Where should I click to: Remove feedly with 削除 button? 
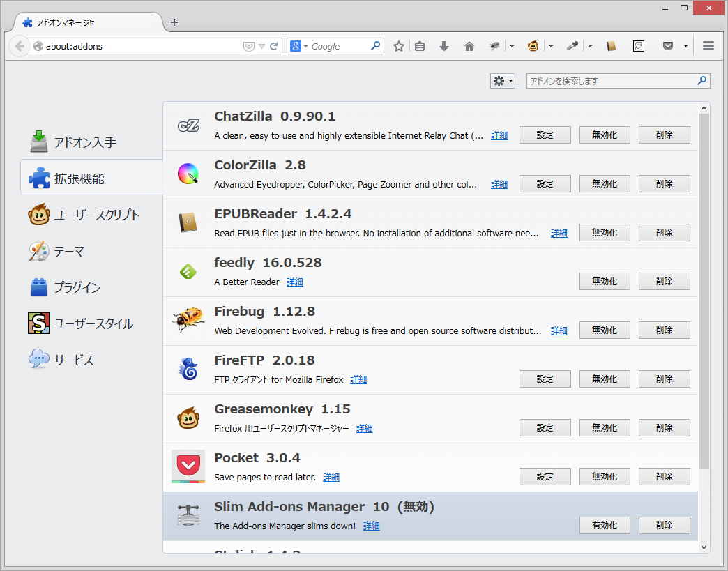click(x=664, y=282)
